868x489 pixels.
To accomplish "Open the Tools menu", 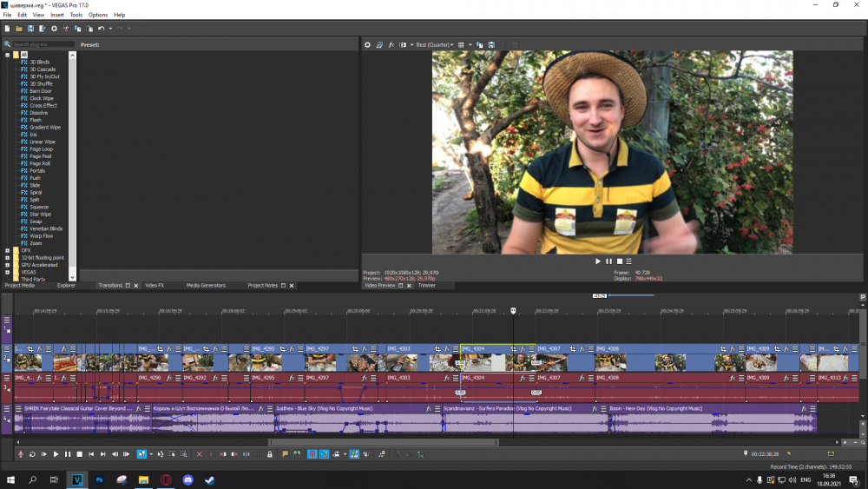I will (76, 15).
